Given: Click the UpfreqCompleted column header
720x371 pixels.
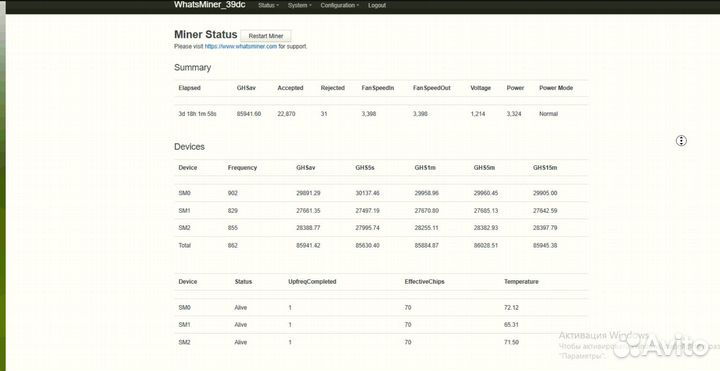Looking at the screenshot, I should pos(312,281).
